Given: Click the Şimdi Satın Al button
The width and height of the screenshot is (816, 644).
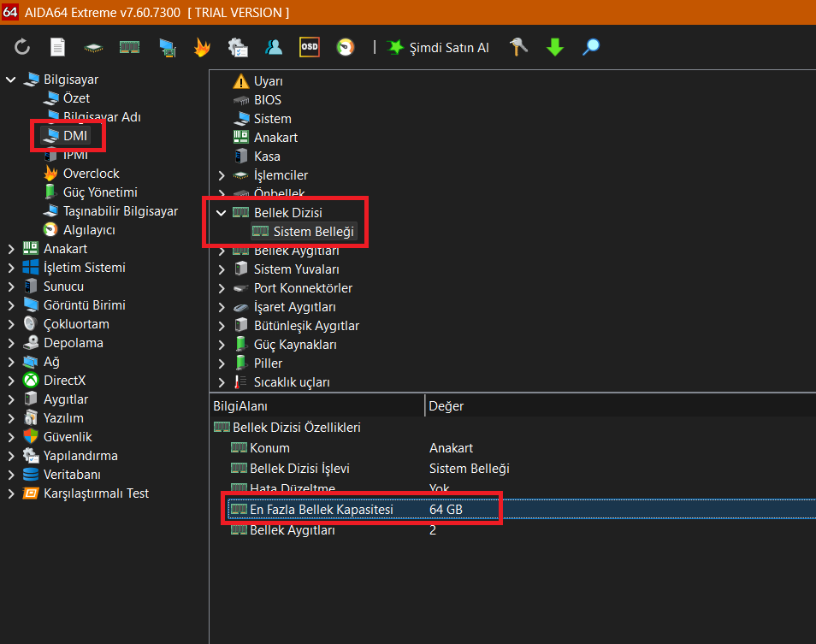Looking at the screenshot, I should [x=439, y=48].
